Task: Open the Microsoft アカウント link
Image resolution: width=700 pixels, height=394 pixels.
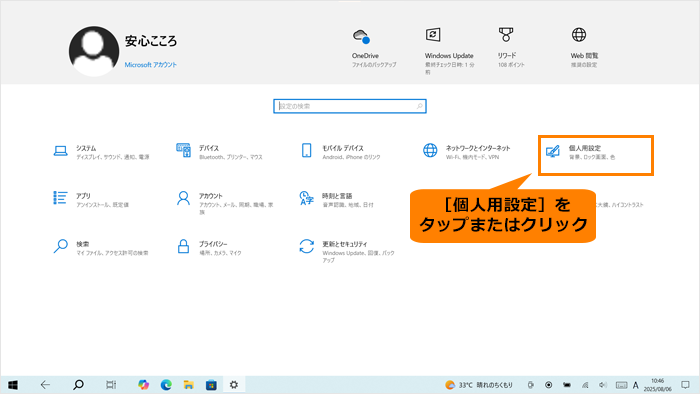Action: click(x=150, y=65)
